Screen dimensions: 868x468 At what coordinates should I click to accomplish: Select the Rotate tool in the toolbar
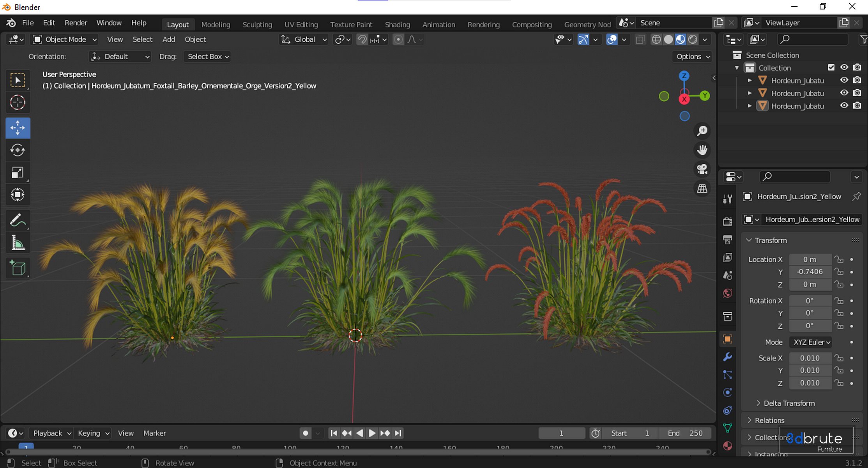coord(18,150)
